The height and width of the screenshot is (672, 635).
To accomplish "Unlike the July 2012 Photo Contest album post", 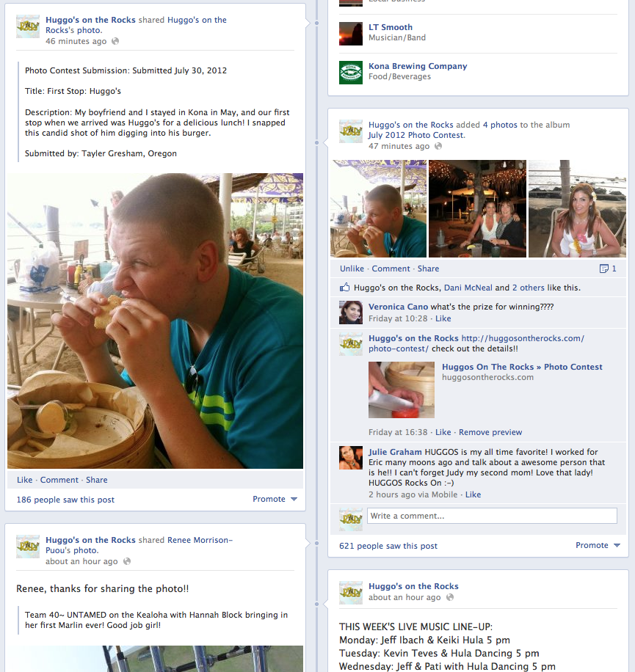I will (352, 269).
